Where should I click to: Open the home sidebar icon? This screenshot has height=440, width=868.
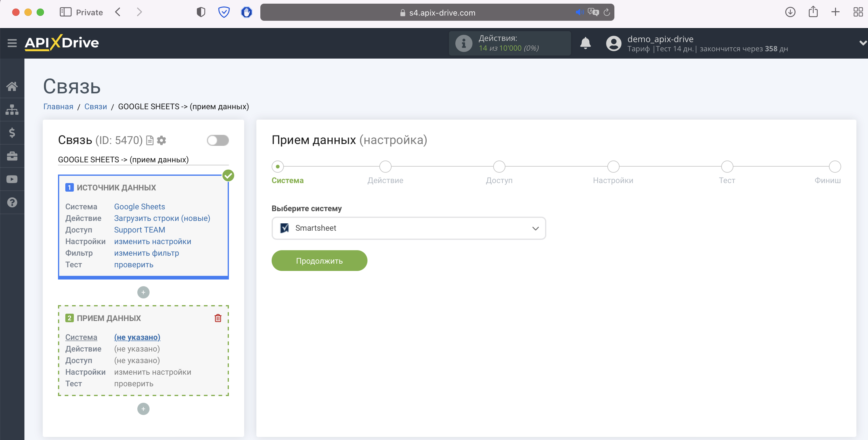click(x=12, y=86)
